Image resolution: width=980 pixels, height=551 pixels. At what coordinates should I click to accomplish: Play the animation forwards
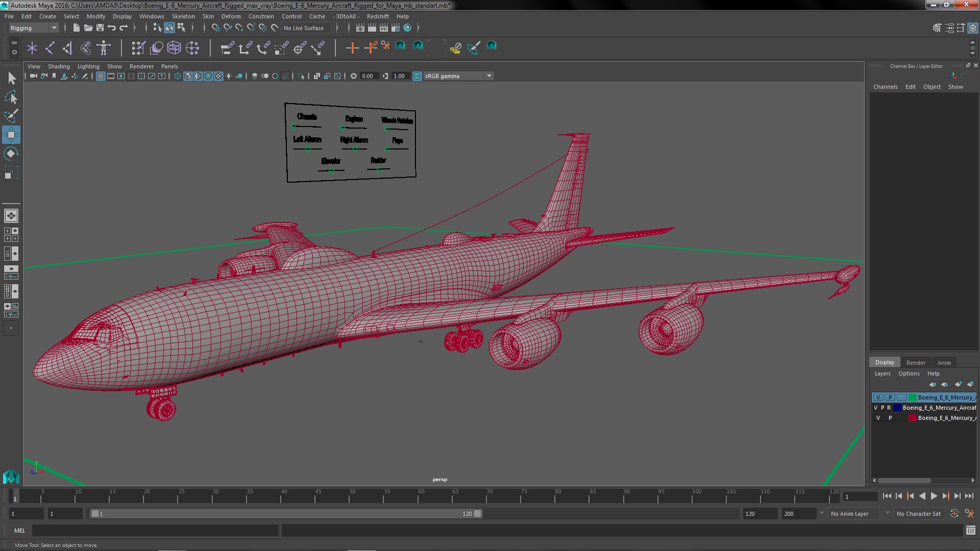(x=934, y=496)
